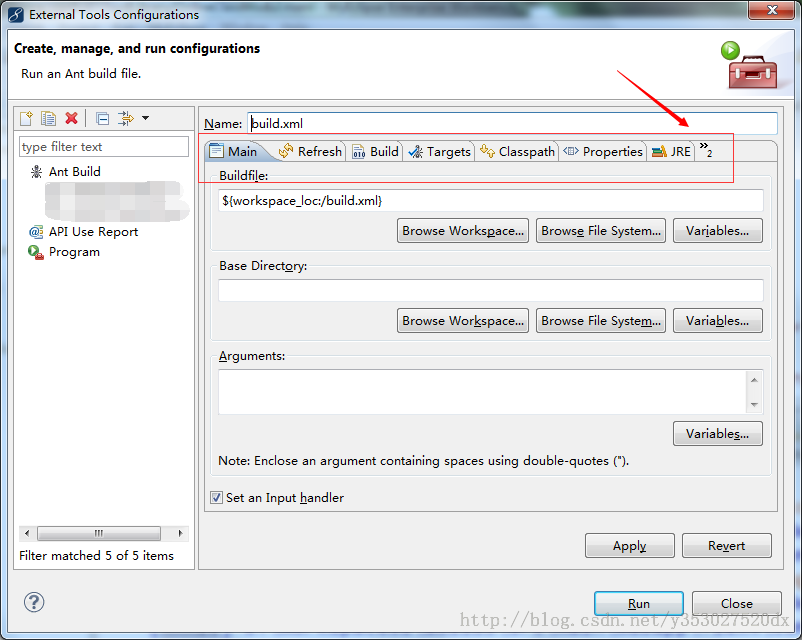Delete the selected launch configuration
This screenshot has width=802, height=640.
point(71,118)
